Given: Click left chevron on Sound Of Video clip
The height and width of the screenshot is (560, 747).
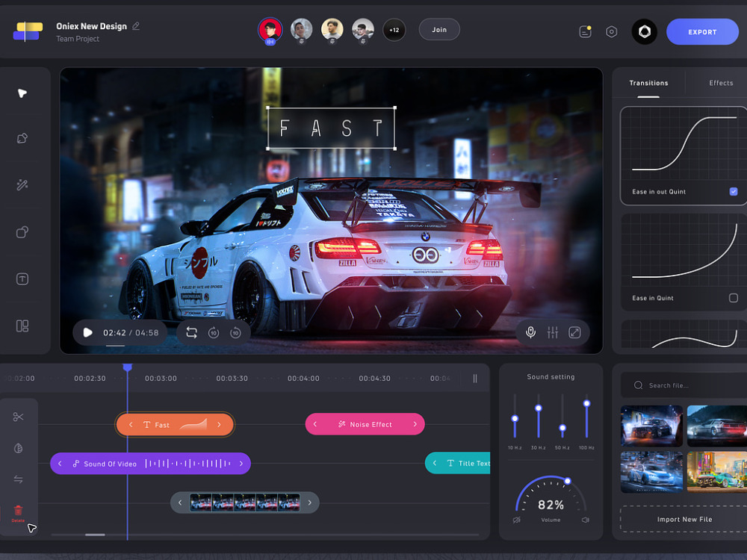Looking at the screenshot, I should (60, 464).
